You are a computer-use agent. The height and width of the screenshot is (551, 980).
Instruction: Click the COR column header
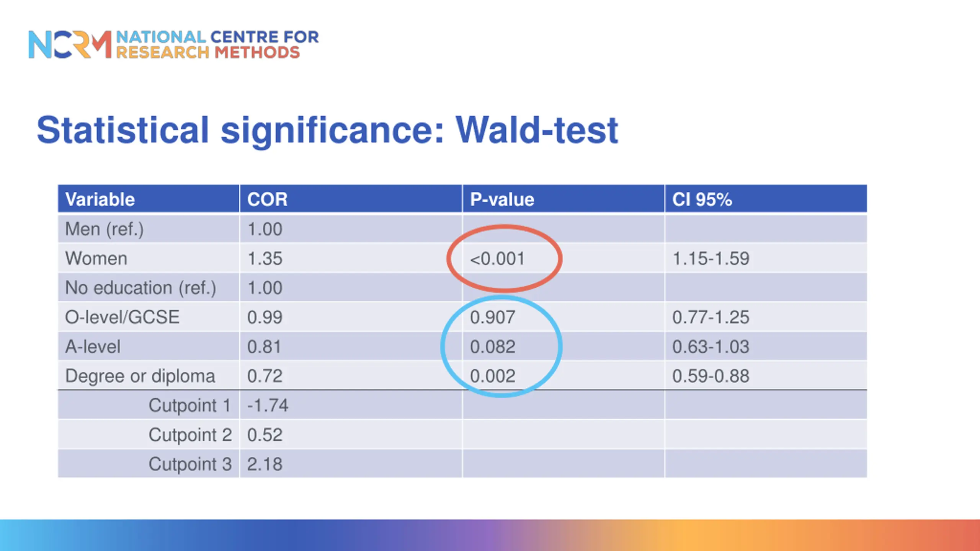pyautogui.click(x=267, y=199)
